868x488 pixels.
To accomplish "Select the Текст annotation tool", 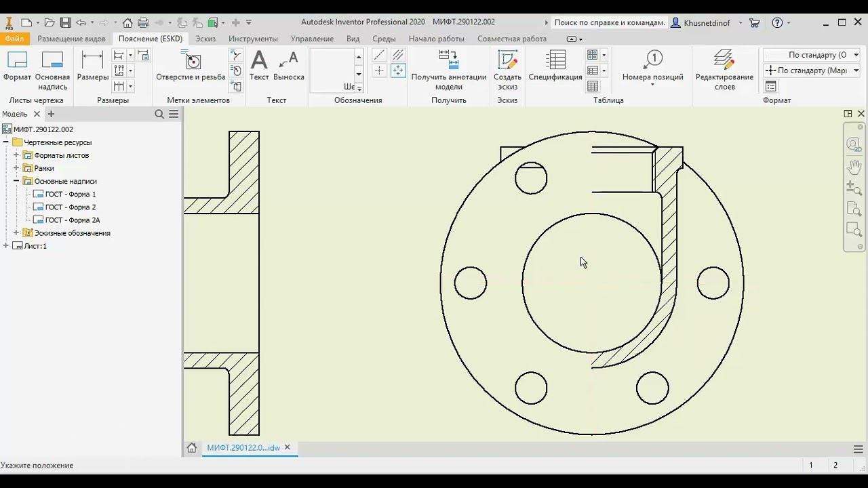I will (x=259, y=66).
